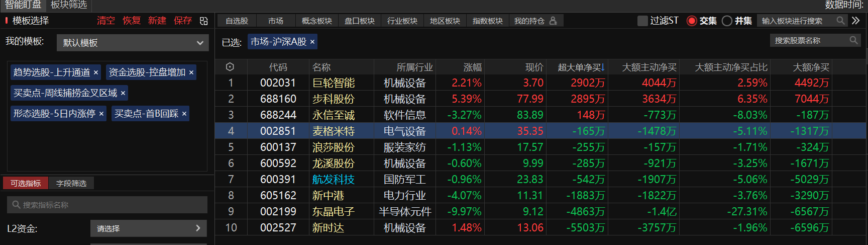The width and height of the screenshot is (868, 245).
Task: Click the 航发科技 stock name
Action: 334,179
